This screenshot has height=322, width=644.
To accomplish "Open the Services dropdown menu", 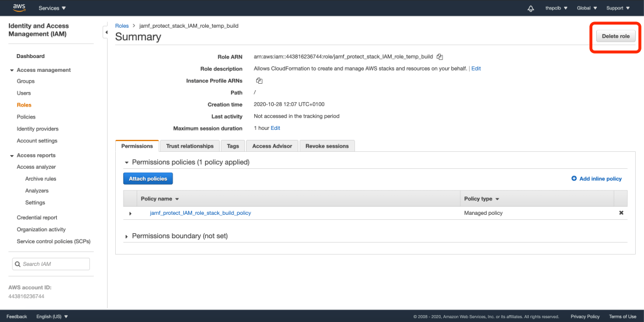I will coord(52,8).
